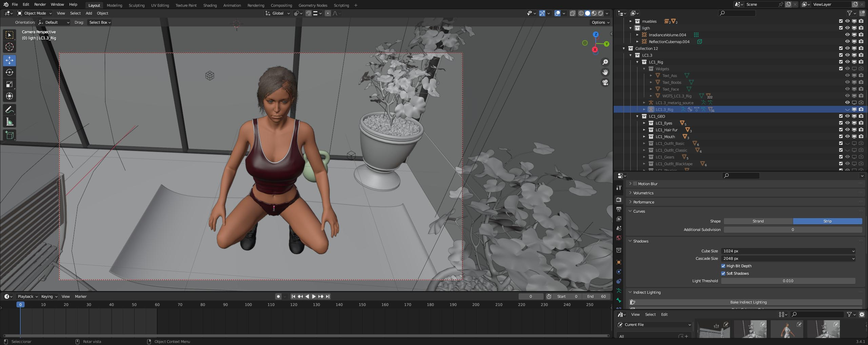The width and height of the screenshot is (868, 345).
Task: Toggle X-ray display
Action: click(x=572, y=13)
